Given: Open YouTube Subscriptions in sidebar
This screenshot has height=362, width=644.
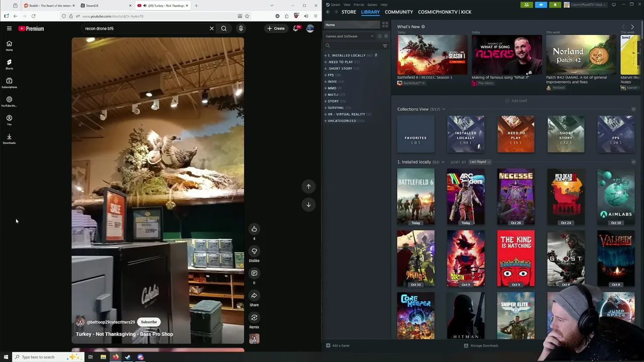Looking at the screenshot, I should pyautogui.click(x=9, y=83).
